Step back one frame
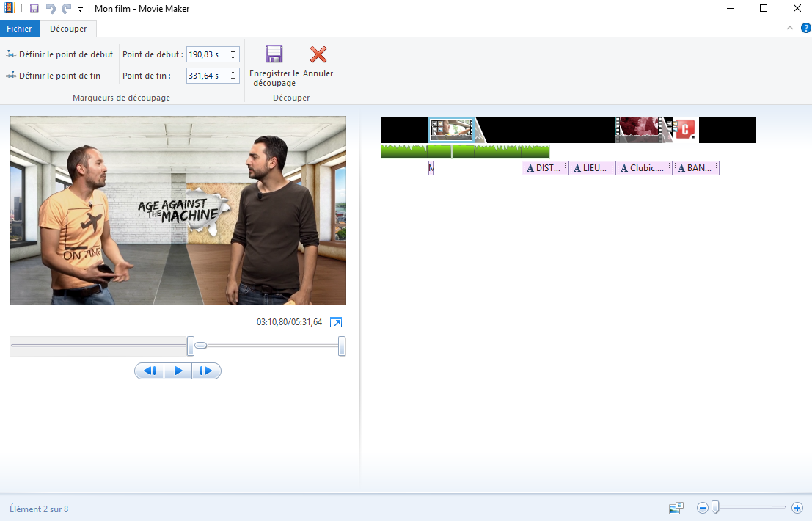Image resolution: width=812 pixels, height=521 pixels. tap(150, 371)
